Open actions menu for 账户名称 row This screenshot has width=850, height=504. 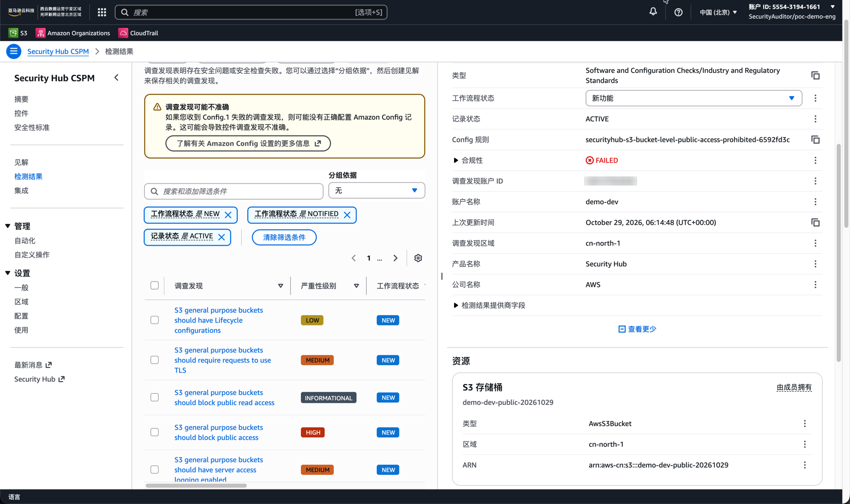(x=815, y=202)
